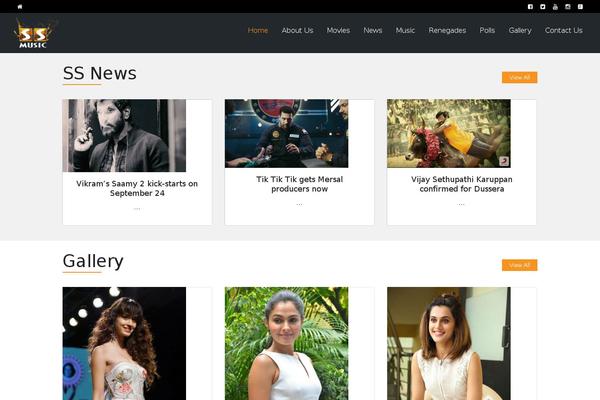The width and height of the screenshot is (600, 400).
Task: Open Tik Tik Tik gets Mersal headline
Action: pyautogui.click(x=299, y=184)
